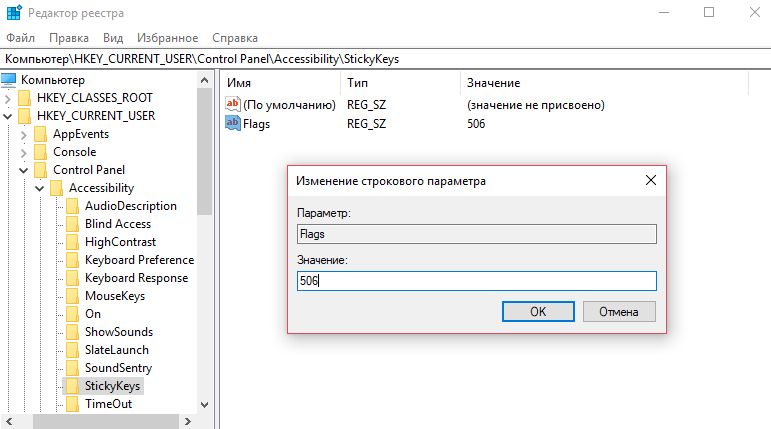Select the Keyboard Response key label
Screen dimensions: 771x429
pos(137,278)
